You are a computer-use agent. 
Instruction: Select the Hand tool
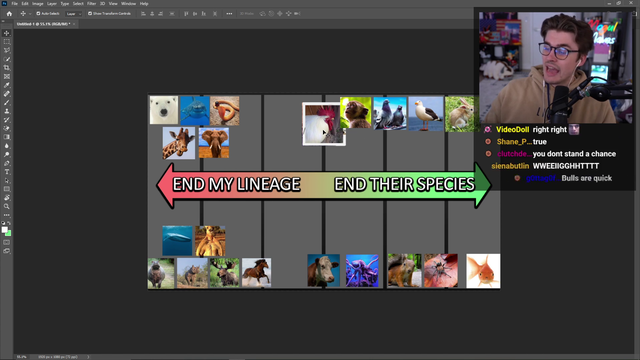point(7,198)
